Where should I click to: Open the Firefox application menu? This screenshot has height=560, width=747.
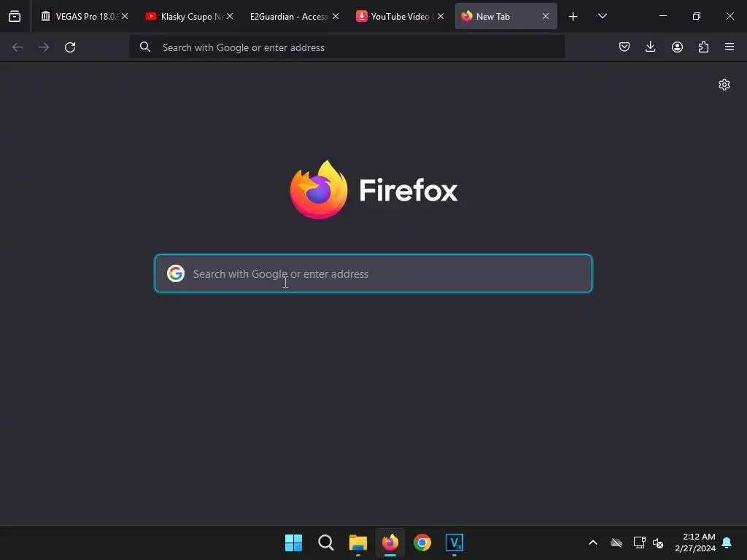pyautogui.click(x=729, y=47)
